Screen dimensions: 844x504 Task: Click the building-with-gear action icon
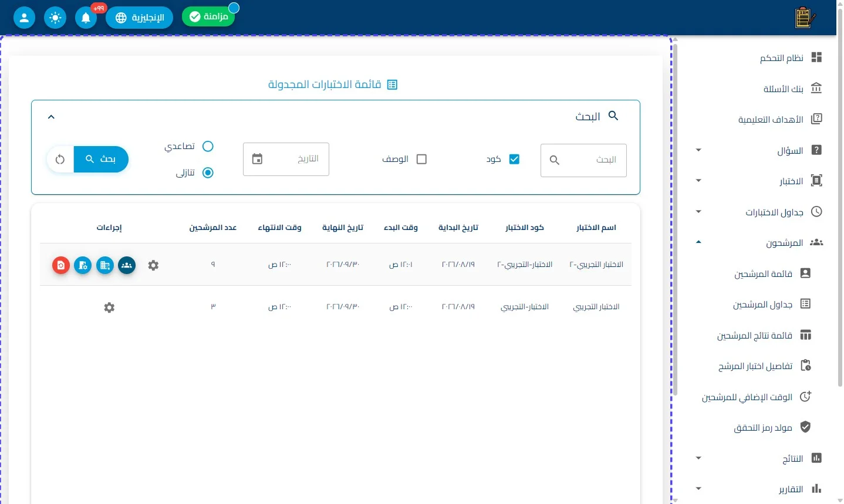pos(83,265)
